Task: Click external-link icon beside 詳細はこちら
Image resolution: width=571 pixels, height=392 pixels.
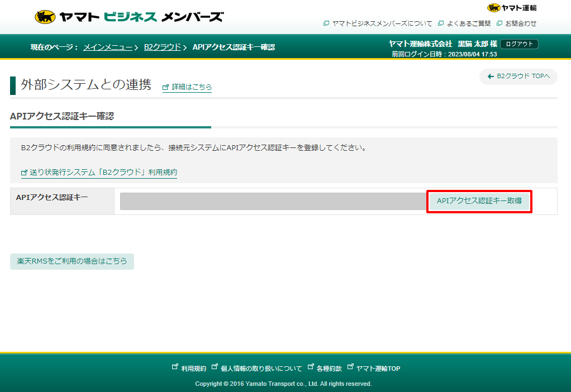Action: click(165, 88)
